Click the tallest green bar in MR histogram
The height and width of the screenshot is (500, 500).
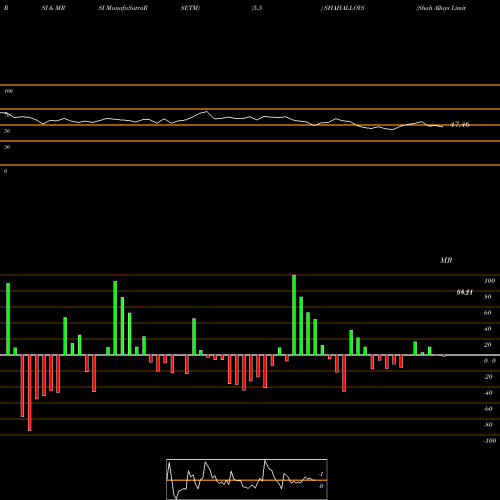click(x=294, y=315)
